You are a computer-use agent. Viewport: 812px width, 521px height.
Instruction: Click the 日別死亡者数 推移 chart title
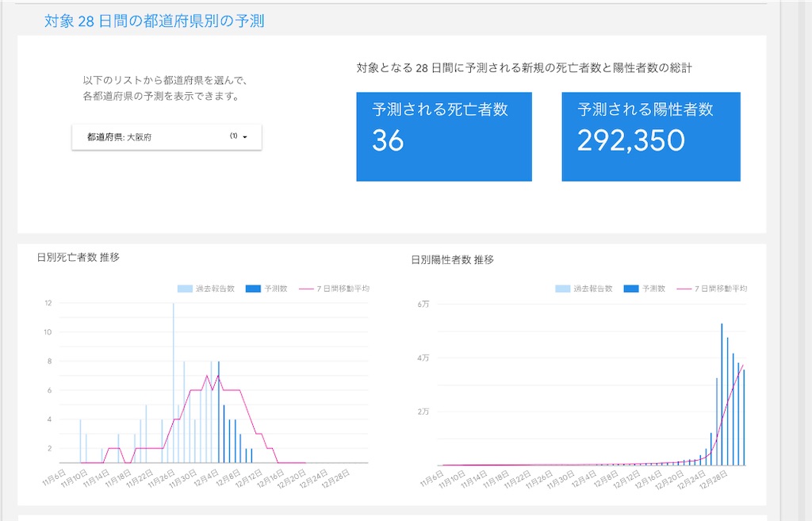pos(79,258)
